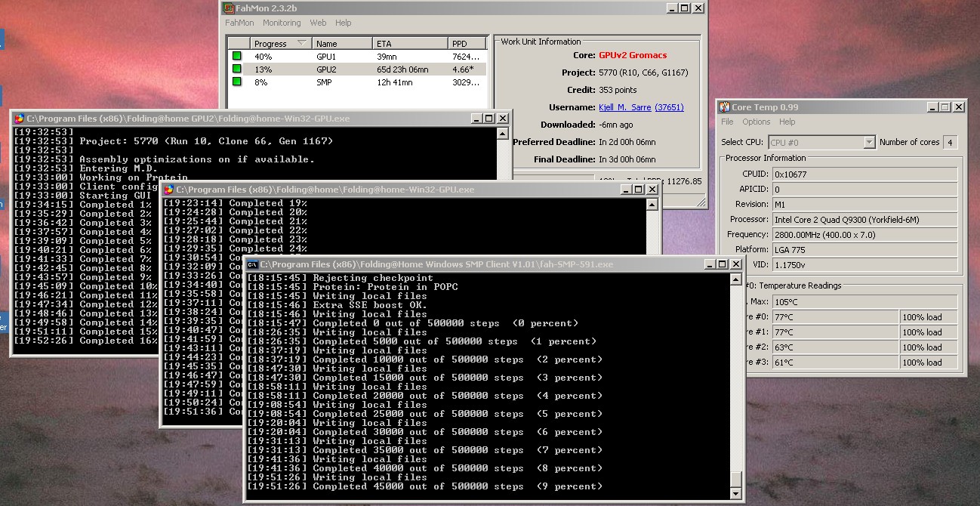The height and width of the screenshot is (506, 980).
Task: Open the Web menu in FahMon
Action: (x=318, y=23)
